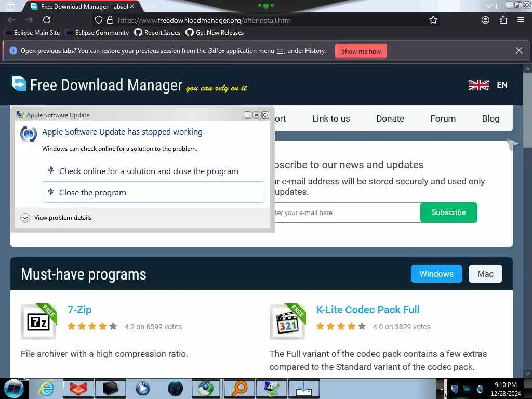Choose Close the program in dialog
532x399 pixels.
pos(153,192)
